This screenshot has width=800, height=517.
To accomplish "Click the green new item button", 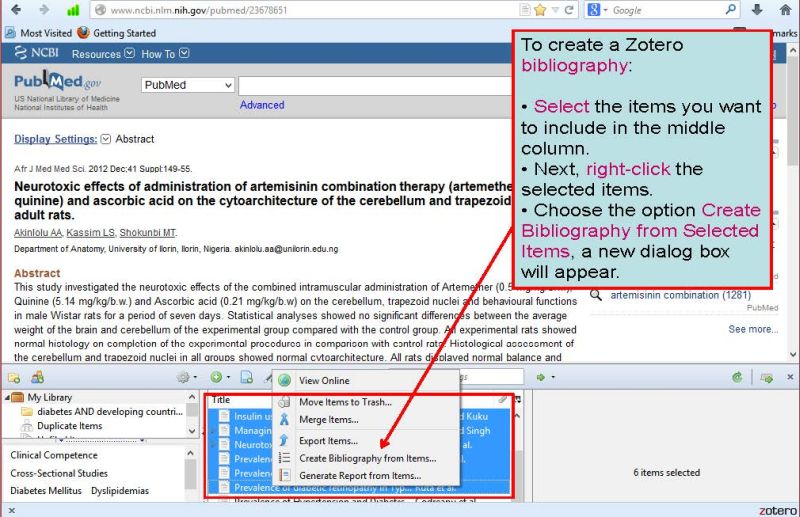I will (x=215, y=377).
